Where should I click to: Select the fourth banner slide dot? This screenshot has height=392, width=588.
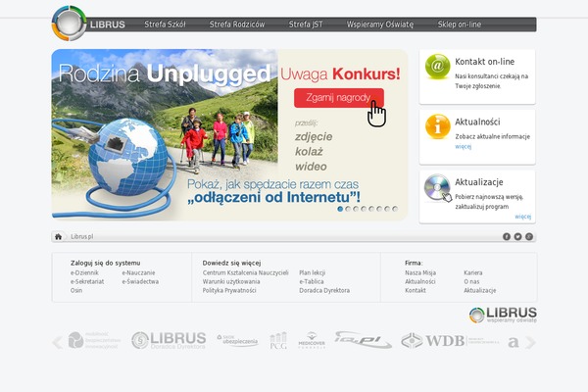(364, 209)
